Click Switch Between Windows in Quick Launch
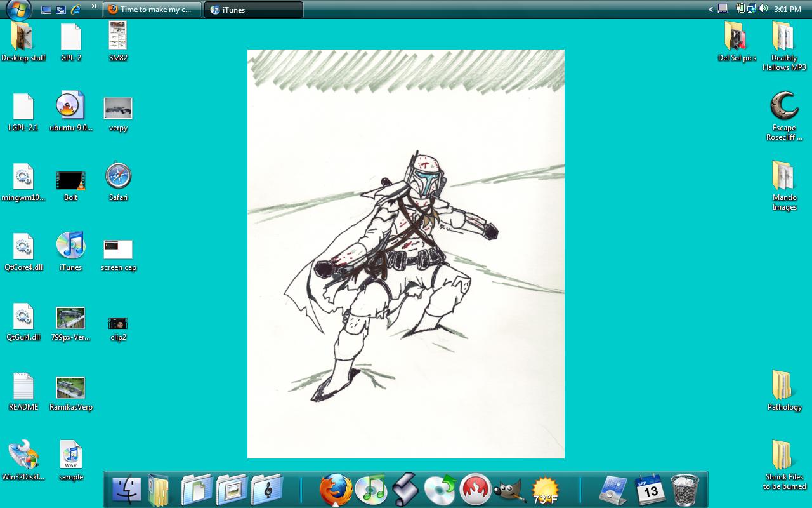The image size is (812, 508). [x=61, y=10]
